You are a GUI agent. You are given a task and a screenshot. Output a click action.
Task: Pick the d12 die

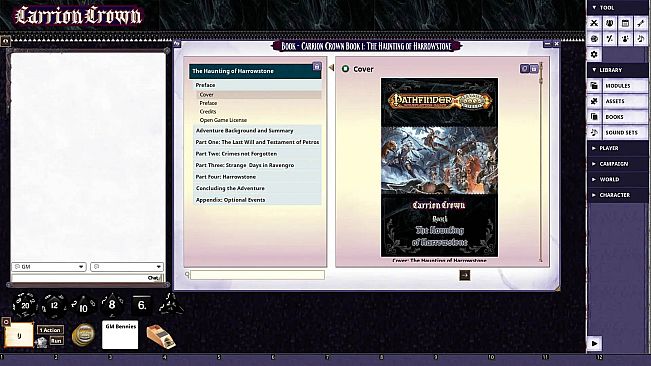(54, 306)
